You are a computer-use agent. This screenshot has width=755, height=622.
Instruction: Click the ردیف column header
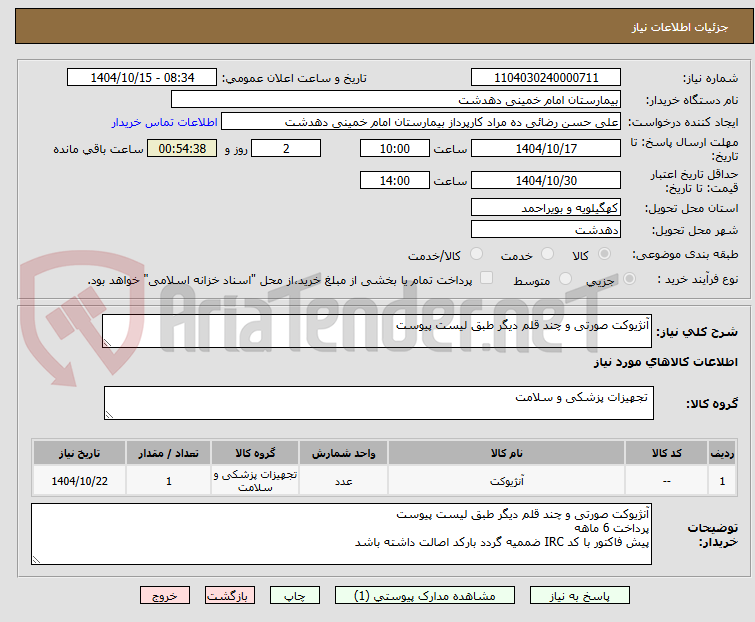coord(722,453)
